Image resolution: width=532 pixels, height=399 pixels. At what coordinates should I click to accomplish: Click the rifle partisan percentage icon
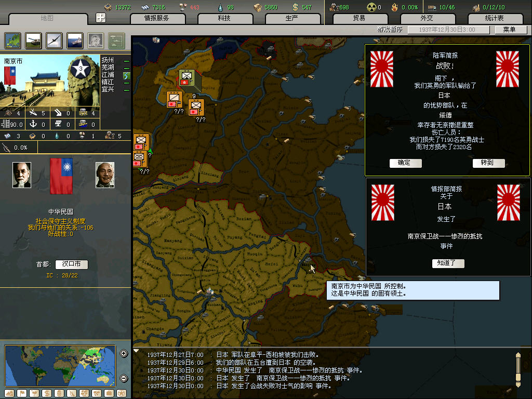coord(6,148)
